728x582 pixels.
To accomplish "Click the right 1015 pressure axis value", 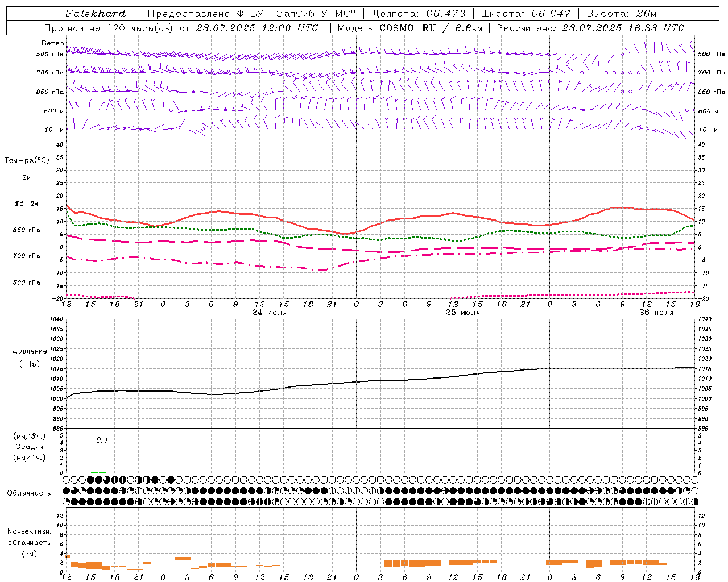I will (x=704, y=369).
